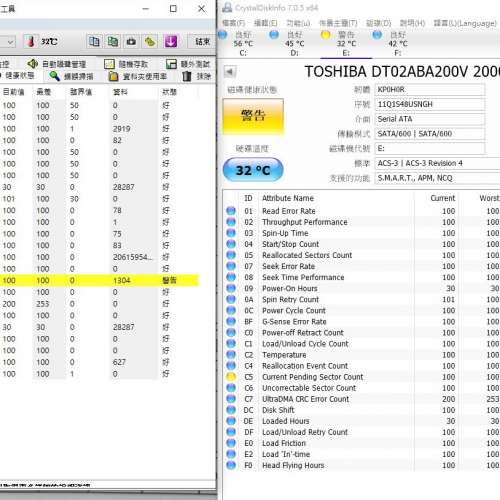Switch to HD Tune tab with speaker icon
Image resolution: width=500 pixels, height=500 pixels.
click(57, 64)
